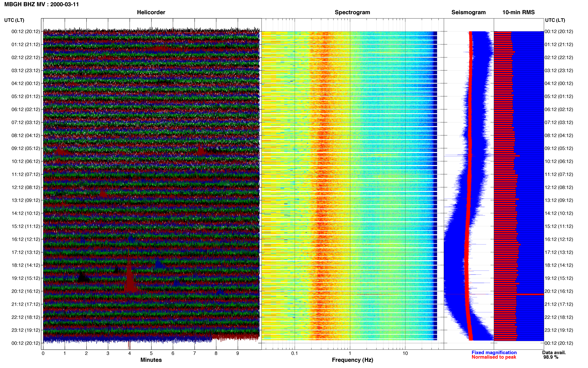Select the Spectrogram panel heading
588x368 pixels.
click(x=352, y=12)
